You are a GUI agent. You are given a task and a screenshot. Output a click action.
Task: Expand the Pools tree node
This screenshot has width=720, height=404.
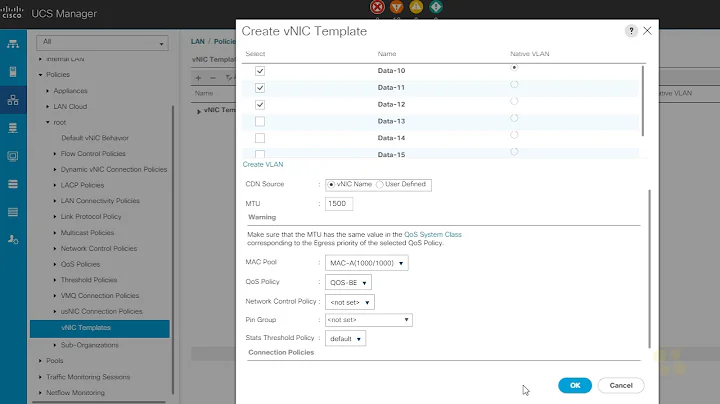pos(40,361)
